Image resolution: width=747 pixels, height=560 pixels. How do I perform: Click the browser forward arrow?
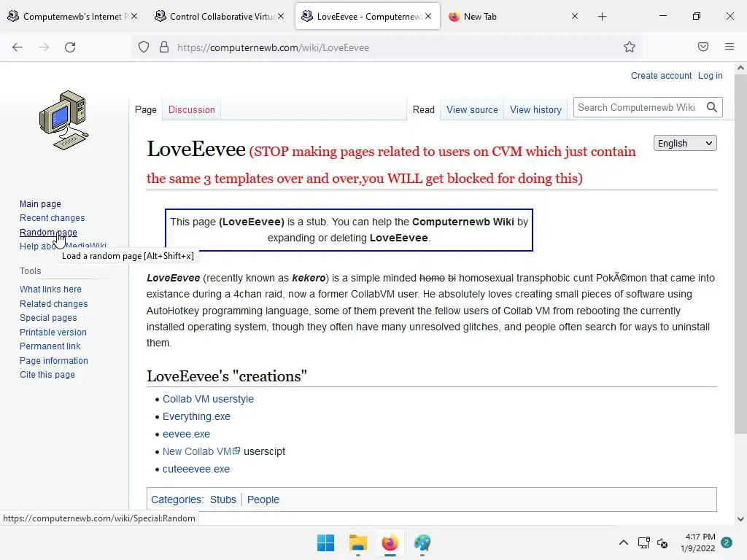click(44, 47)
